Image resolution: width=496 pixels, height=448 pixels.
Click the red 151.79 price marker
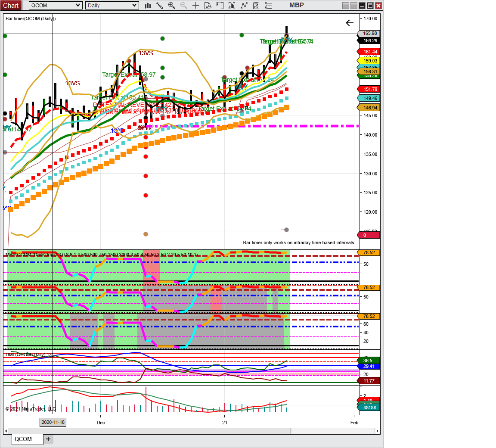[369, 89]
